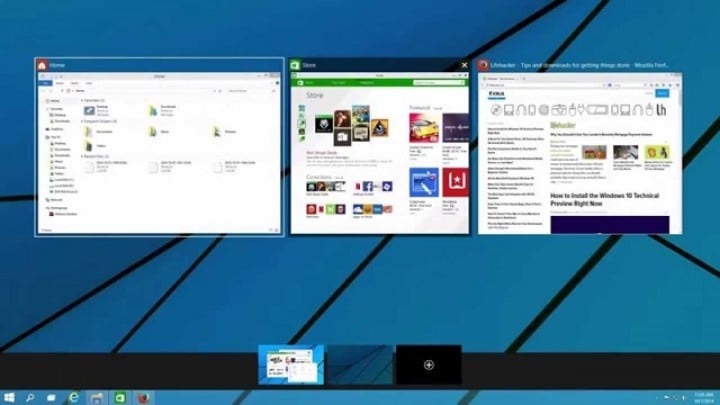Click the taskbar Search magnifier icon
This screenshot has width=720, height=405.
tap(30, 397)
